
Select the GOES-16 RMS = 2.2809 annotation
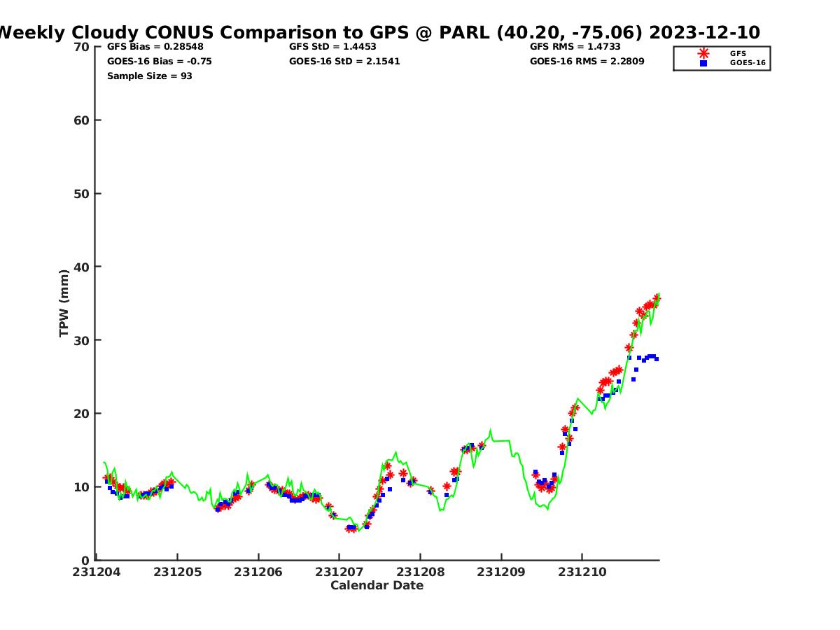pyautogui.click(x=587, y=62)
